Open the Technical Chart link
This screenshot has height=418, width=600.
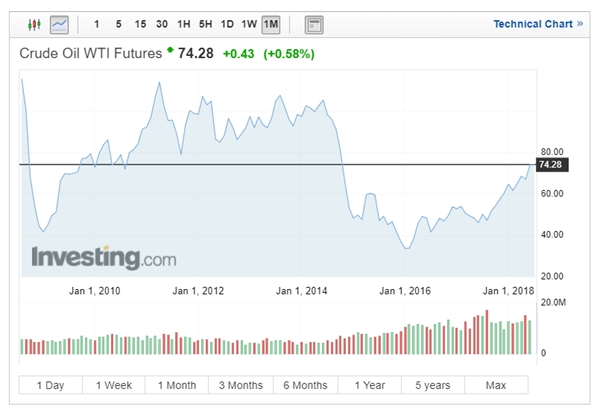point(537,23)
